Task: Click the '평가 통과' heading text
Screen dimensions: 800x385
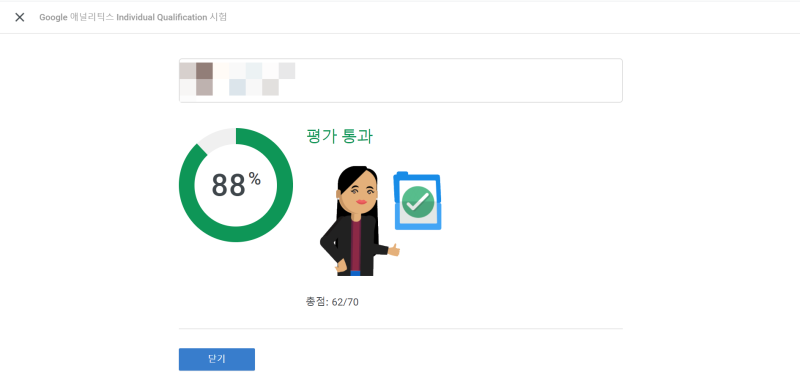Action: tap(339, 136)
